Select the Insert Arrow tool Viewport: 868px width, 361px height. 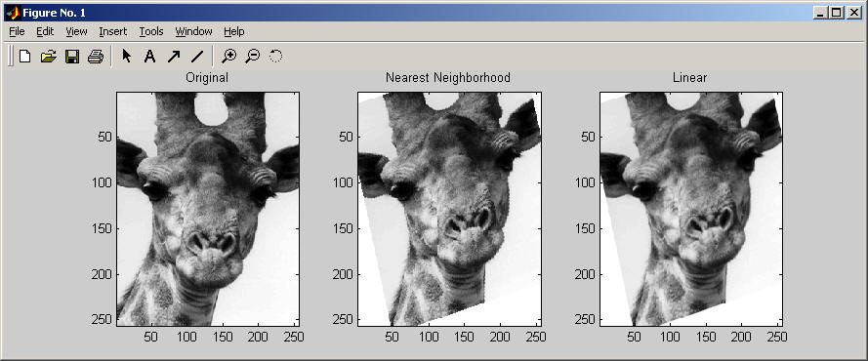tap(173, 56)
